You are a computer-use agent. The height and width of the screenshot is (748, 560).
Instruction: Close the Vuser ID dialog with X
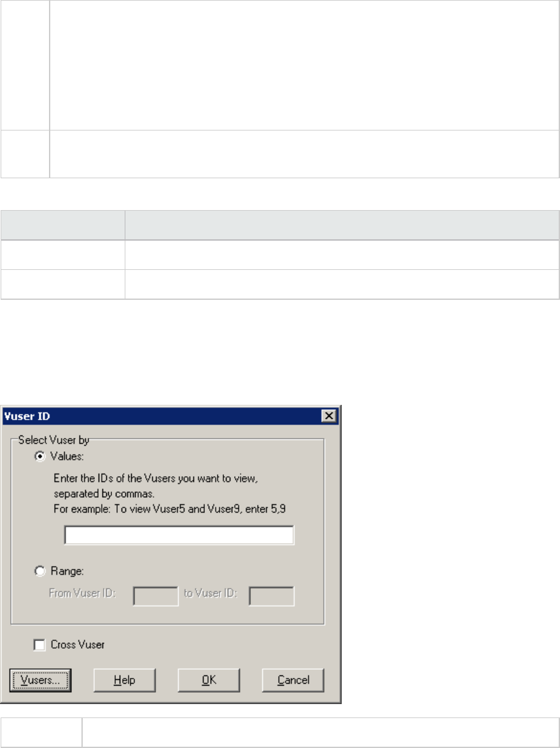coord(329,416)
